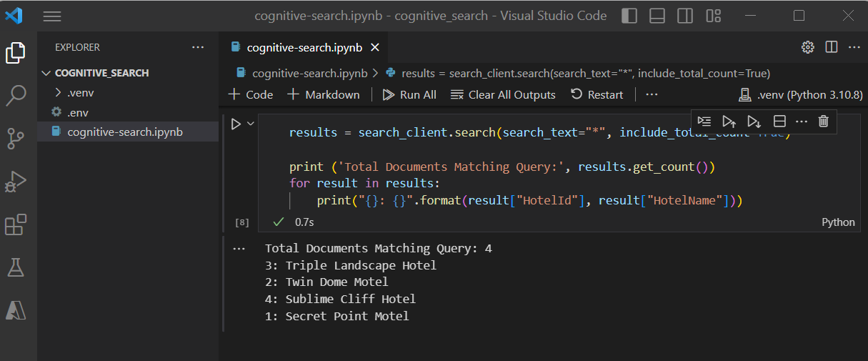The image size is (868, 361).
Task: Open cell More Actions ellipsis
Action: pyautogui.click(x=801, y=122)
